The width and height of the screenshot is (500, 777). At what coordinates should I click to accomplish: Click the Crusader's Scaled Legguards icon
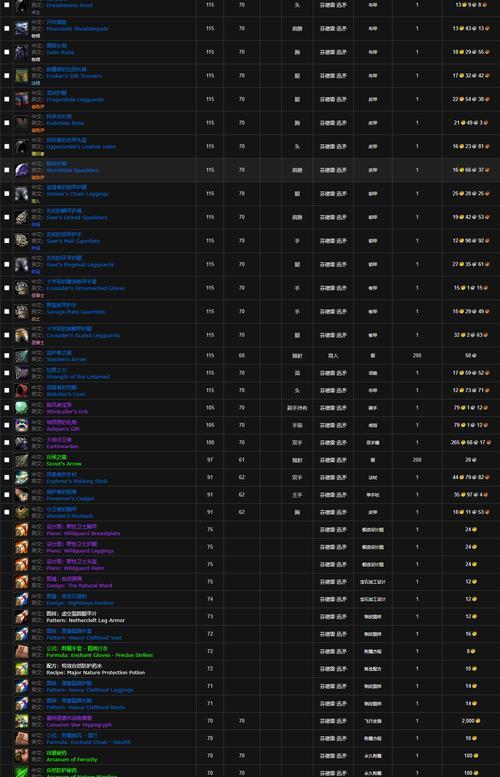tap(21, 335)
